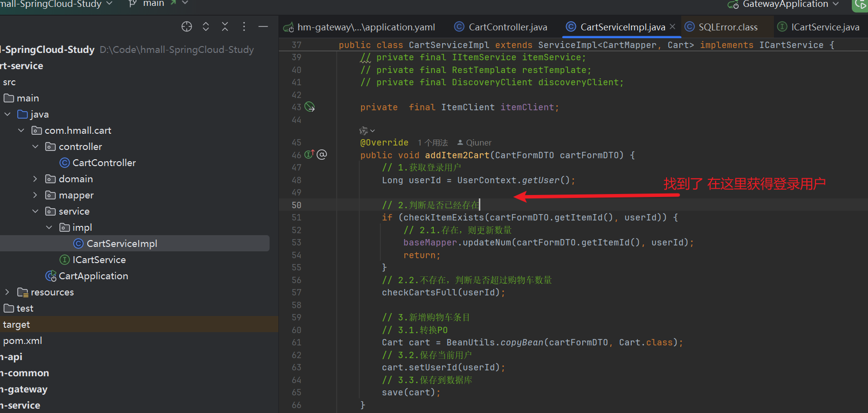
Task: Expand the domain package folder
Action: tap(35, 179)
